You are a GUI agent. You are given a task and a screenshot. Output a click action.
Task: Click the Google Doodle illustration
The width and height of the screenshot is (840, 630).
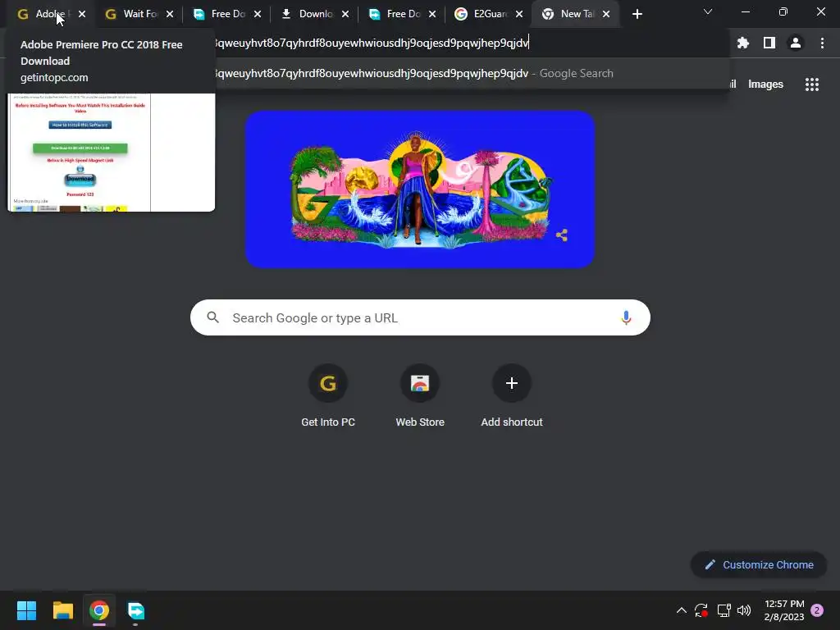420,189
